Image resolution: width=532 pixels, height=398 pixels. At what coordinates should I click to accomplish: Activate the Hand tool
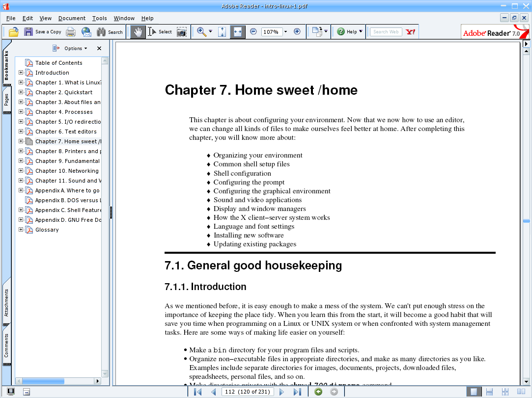[x=138, y=32]
